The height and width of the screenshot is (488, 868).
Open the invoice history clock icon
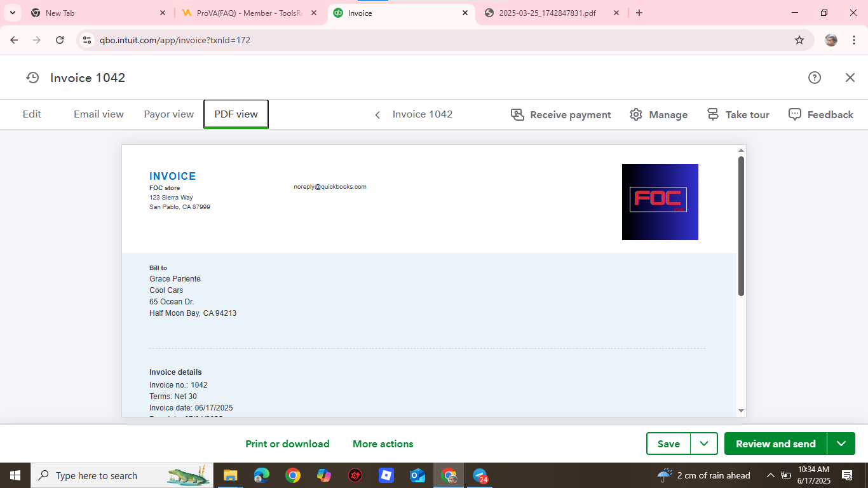[x=32, y=78]
